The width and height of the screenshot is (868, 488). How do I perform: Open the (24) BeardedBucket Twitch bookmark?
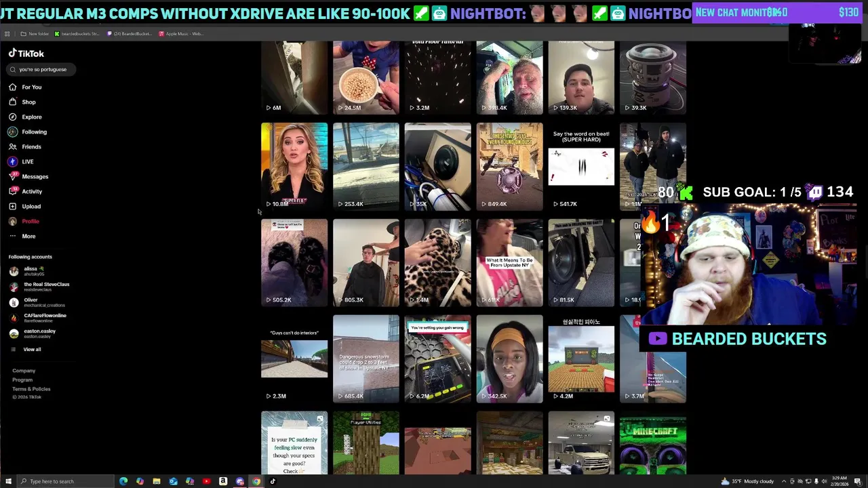[129, 33]
